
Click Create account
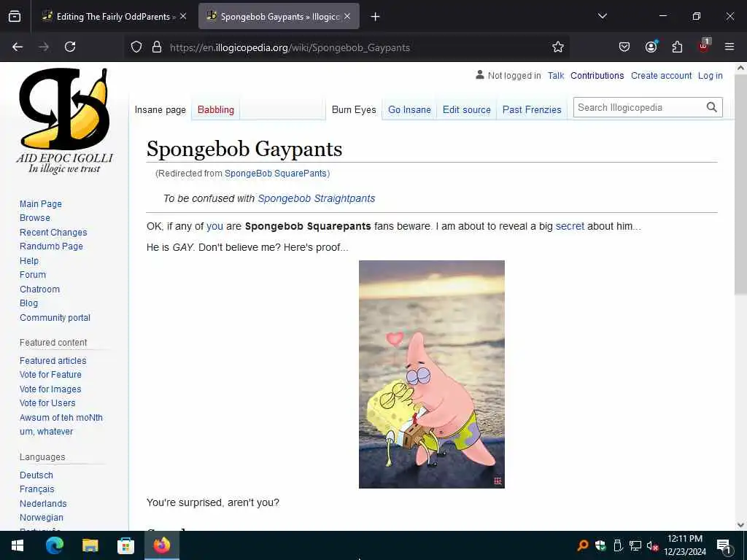[661, 76]
